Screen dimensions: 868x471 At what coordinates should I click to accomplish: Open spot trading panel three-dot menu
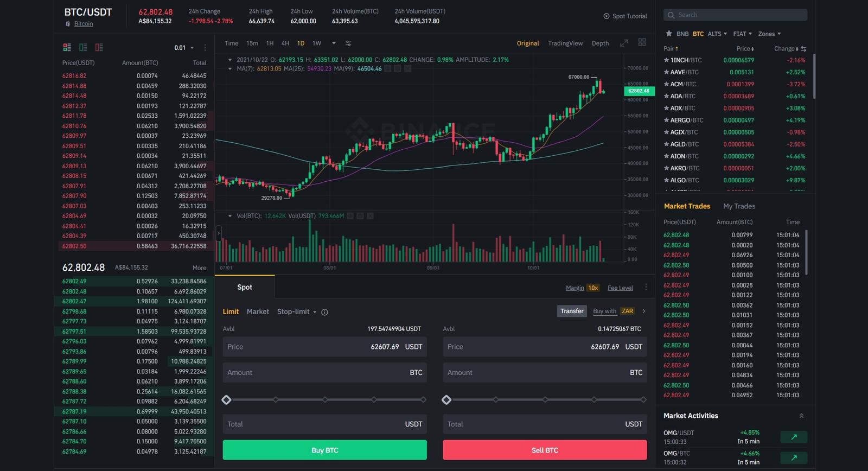pyautogui.click(x=646, y=288)
